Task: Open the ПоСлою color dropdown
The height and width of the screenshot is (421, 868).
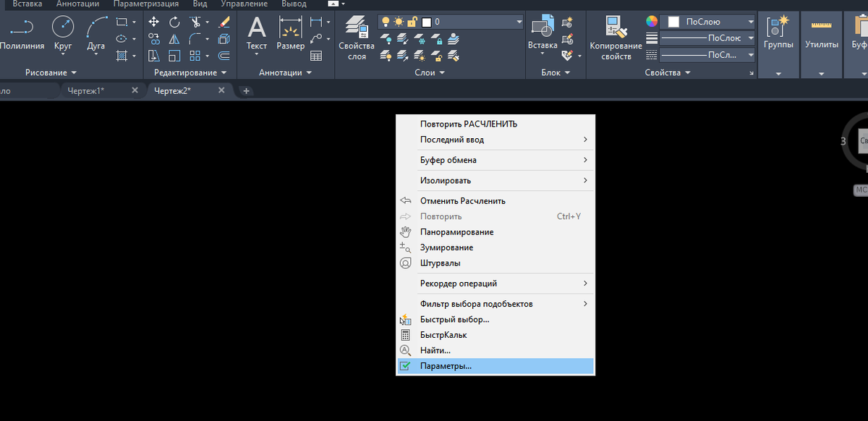Action: click(x=751, y=22)
